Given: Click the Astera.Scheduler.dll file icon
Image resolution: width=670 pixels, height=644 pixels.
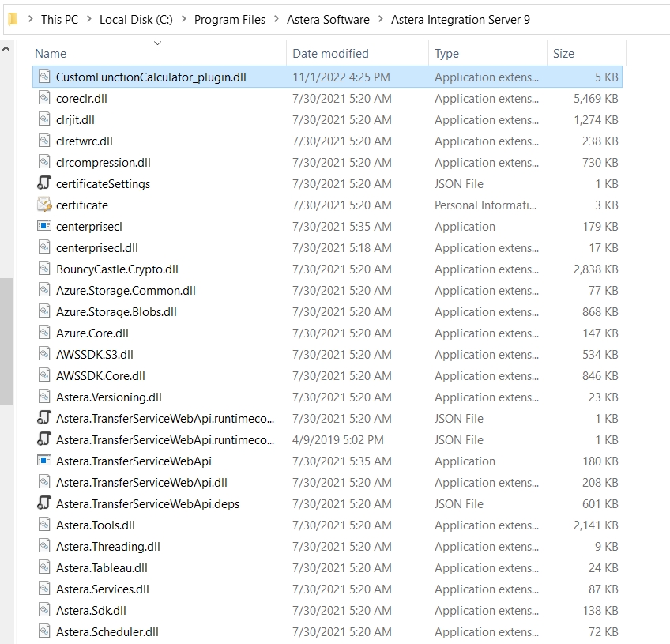Looking at the screenshot, I should tap(44, 631).
